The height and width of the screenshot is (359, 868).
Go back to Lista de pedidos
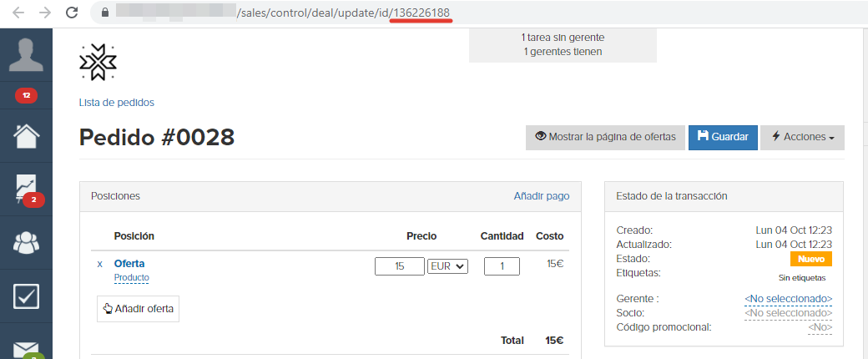coord(117,103)
